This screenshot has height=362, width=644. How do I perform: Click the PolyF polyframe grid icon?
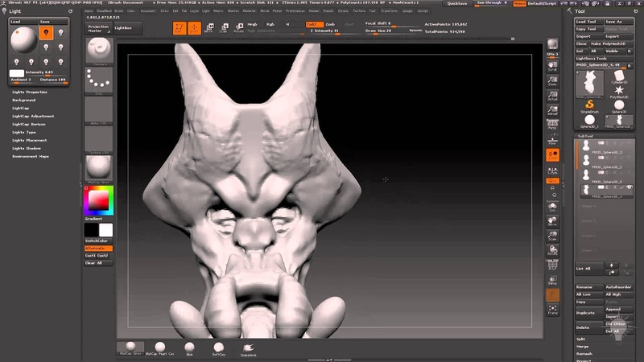tap(552, 265)
